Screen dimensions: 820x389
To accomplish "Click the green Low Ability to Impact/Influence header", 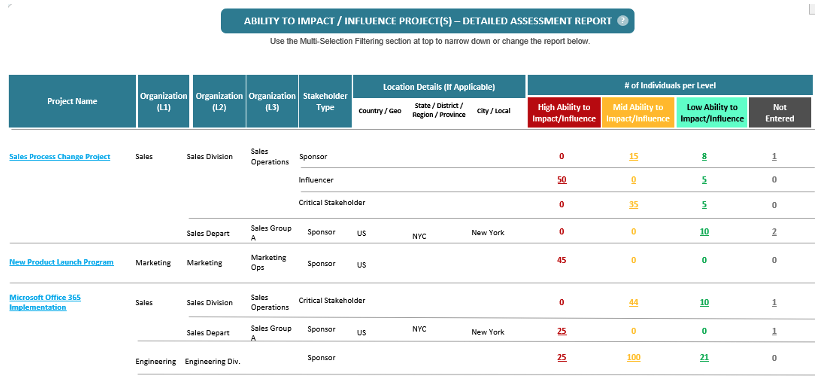I will (x=712, y=112).
